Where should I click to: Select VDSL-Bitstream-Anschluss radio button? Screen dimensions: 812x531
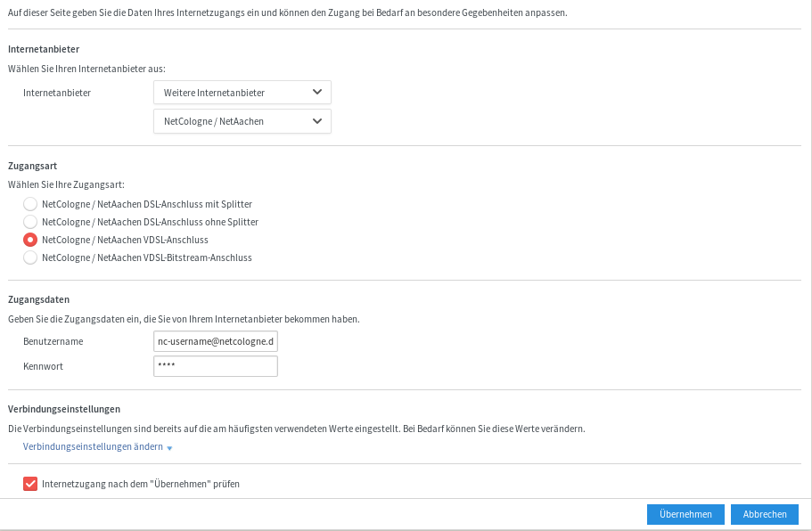30,257
